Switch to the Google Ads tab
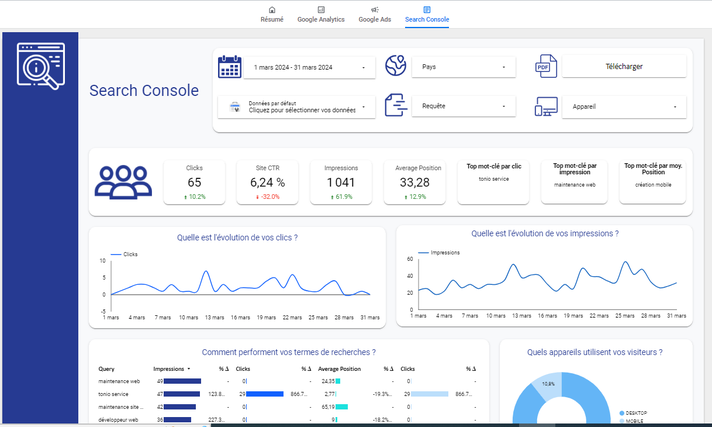This screenshot has height=427, width=712. pos(375,15)
